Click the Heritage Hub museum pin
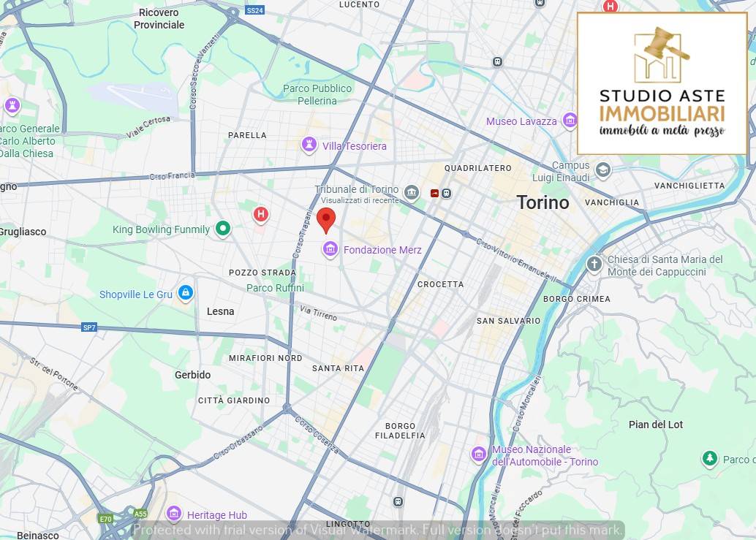The height and width of the screenshot is (540, 756). (x=173, y=514)
